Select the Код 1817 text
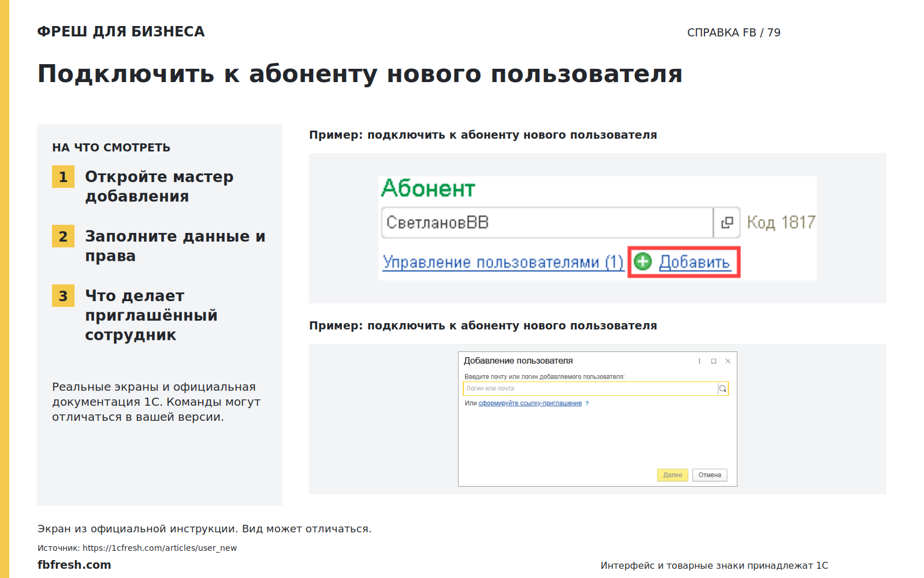 tap(781, 223)
